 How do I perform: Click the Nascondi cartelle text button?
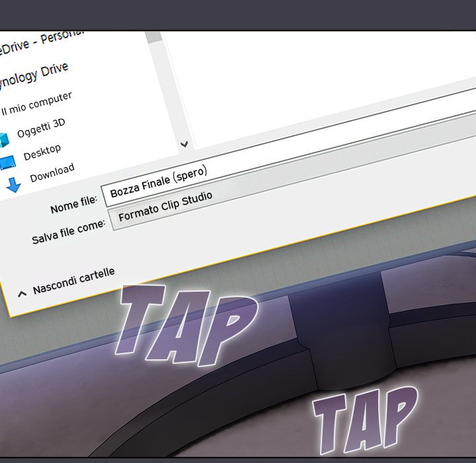pyautogui.click(x=73, y=280)
